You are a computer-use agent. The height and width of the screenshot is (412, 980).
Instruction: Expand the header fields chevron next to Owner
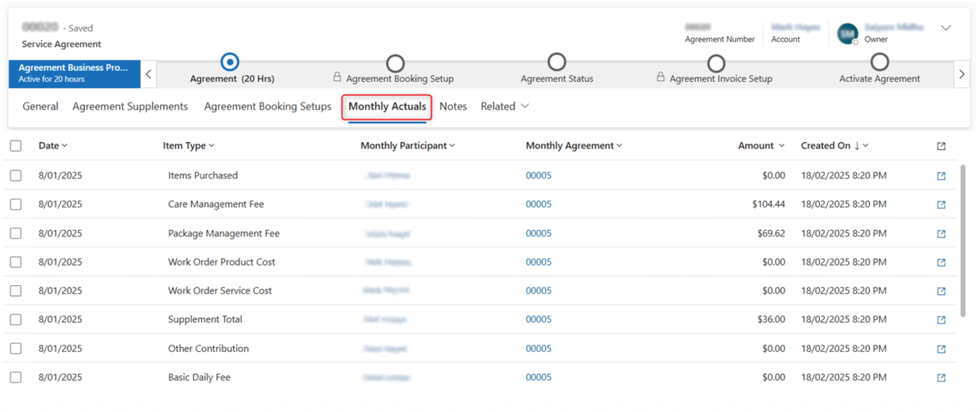(x=946, y=28)
